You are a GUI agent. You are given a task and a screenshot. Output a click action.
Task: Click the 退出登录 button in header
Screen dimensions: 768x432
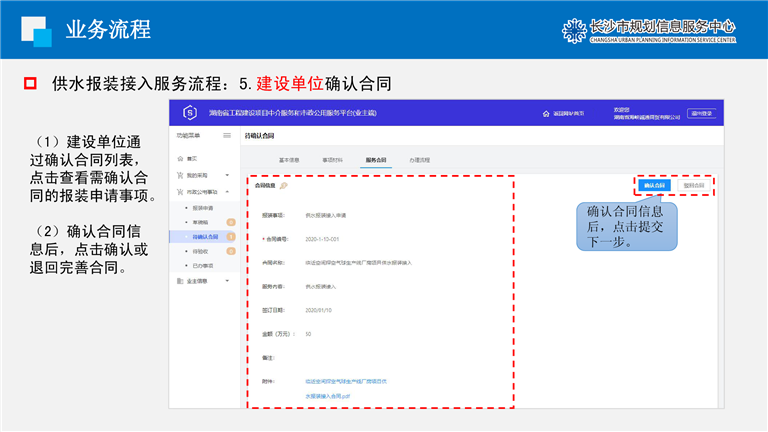(701, 114)
